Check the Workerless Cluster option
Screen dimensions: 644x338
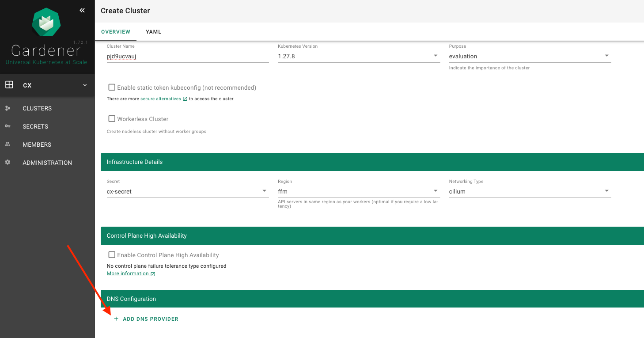[x=112, y=119]
